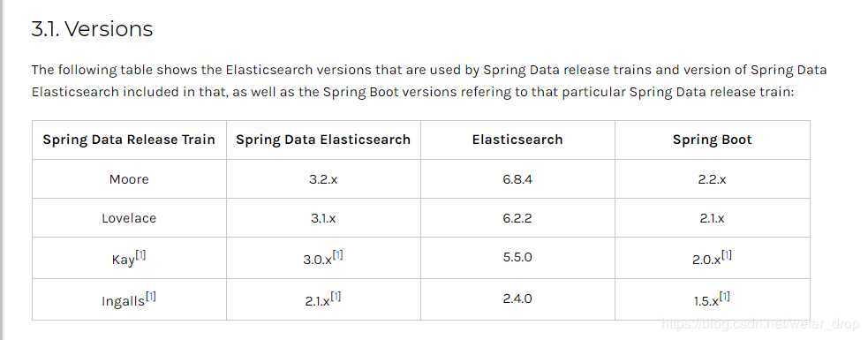Select the Spring Data Elasticsearch column header
Viewport: 868px width, 340px height.
pyautogui.click(x=323, y=140)
